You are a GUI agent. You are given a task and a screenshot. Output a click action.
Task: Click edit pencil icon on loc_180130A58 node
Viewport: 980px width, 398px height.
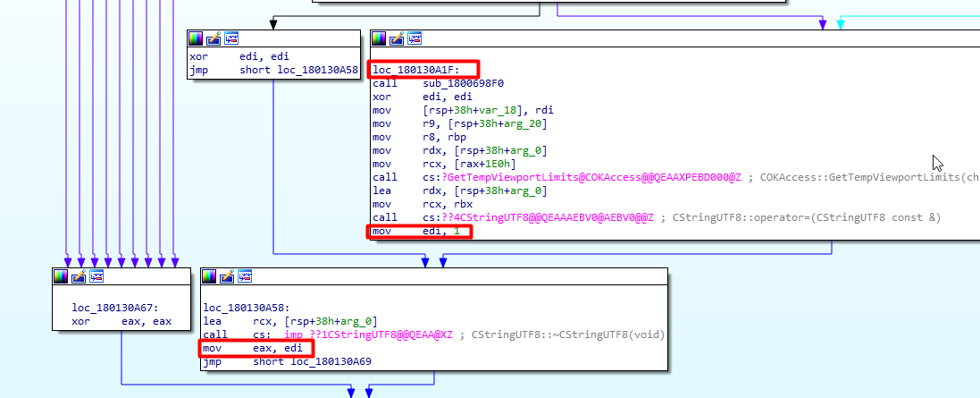click(x=227, y=276)
